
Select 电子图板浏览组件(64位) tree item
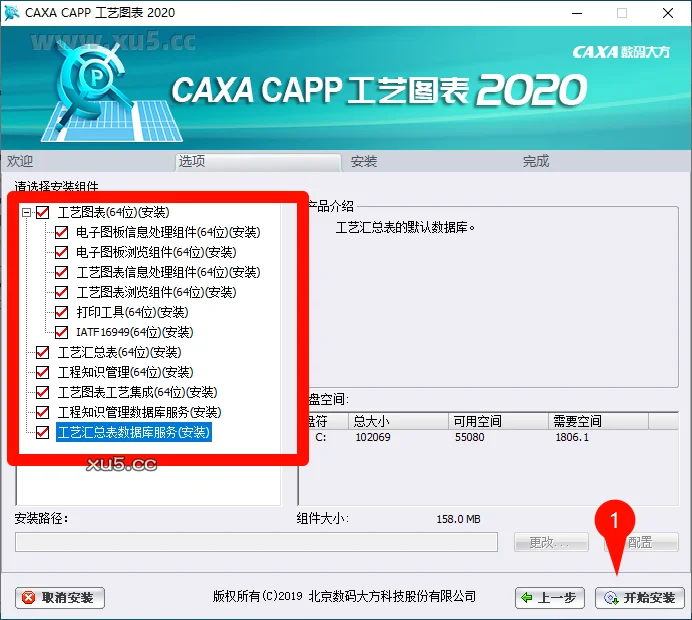156,252
